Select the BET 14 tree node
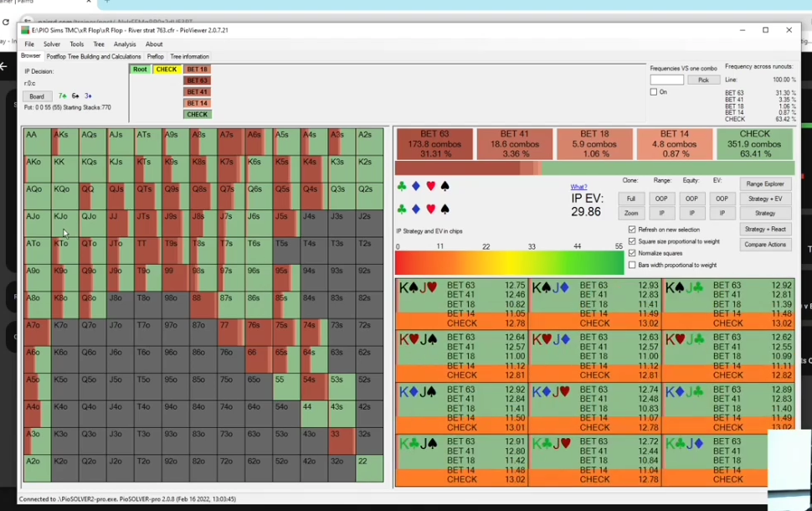The width and height of the screenshot is (812, 511). [x=198, y=103]
